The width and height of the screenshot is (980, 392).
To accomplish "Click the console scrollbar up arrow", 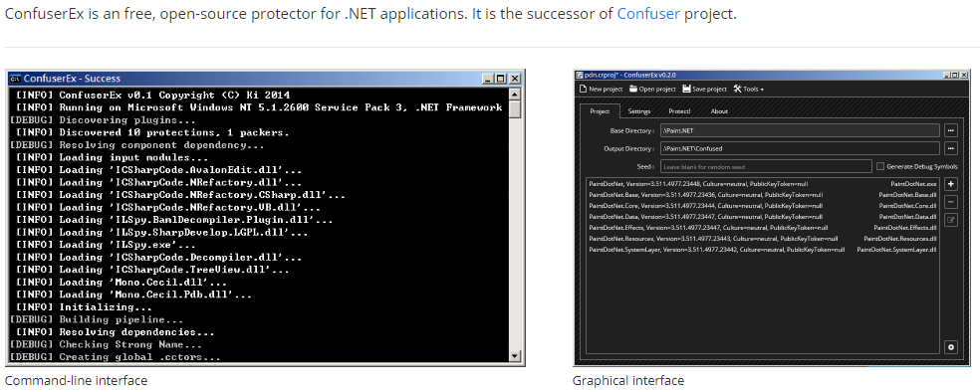I will click(515, 95).
